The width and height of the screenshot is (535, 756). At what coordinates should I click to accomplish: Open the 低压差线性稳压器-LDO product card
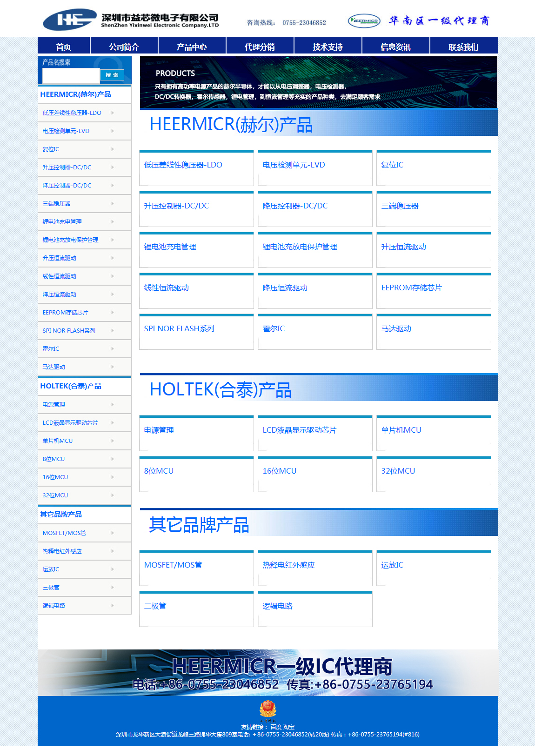tap(196, 168)
